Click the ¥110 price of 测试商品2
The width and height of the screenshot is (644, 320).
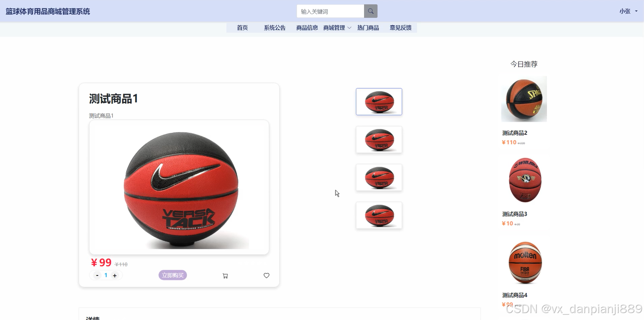pos(509,142)
